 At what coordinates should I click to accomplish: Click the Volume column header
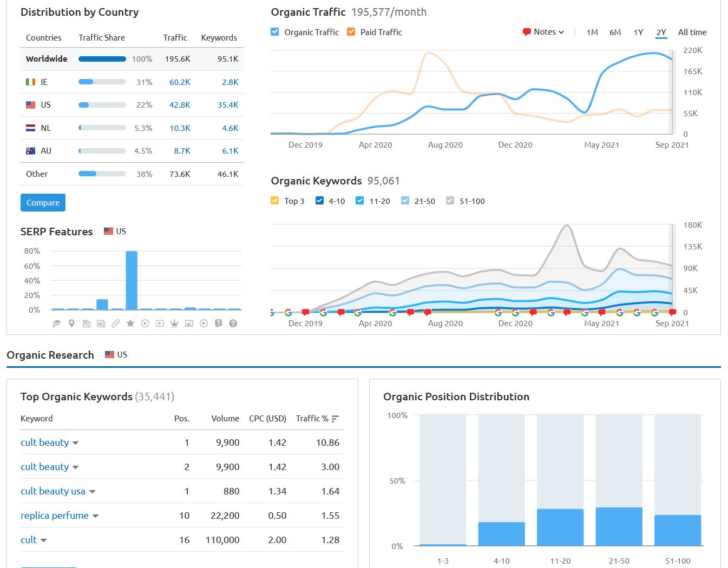point(225,419)
